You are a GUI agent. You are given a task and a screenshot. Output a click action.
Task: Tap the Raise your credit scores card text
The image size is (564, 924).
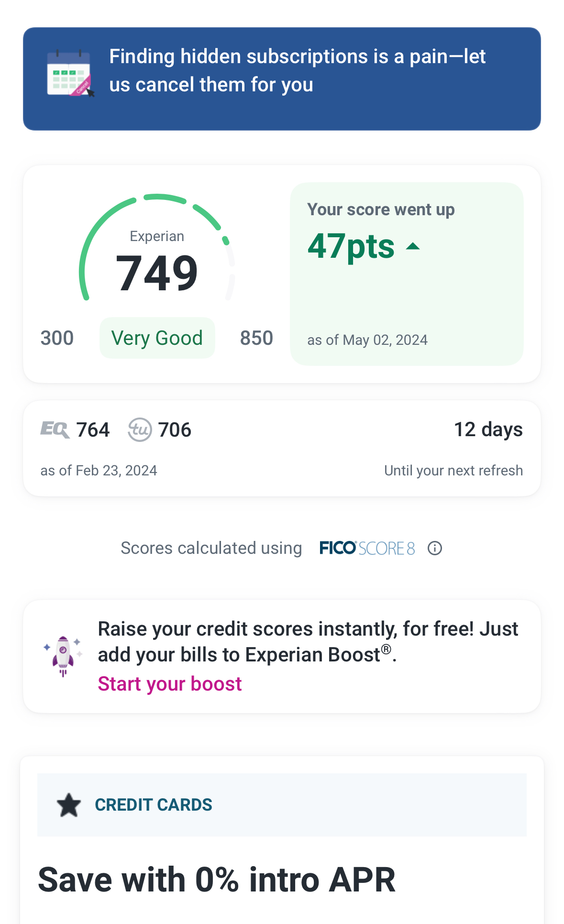pyautogui.click(x=308, y=641)
